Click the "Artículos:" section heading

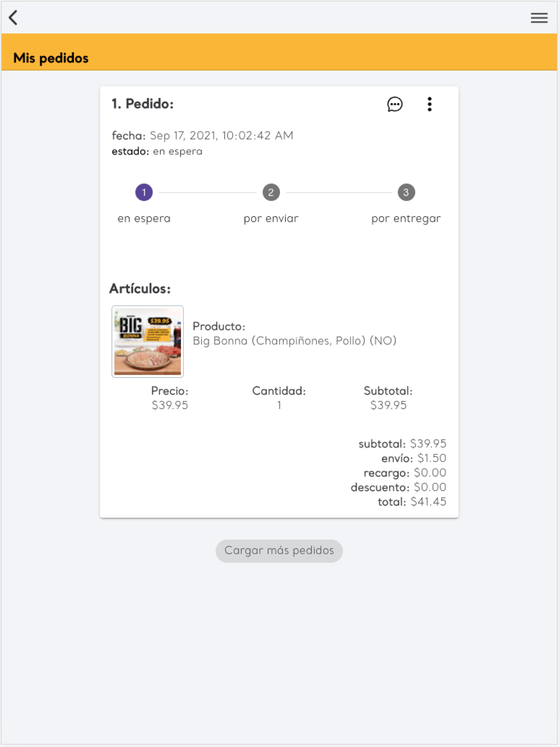tap(140, 288)
